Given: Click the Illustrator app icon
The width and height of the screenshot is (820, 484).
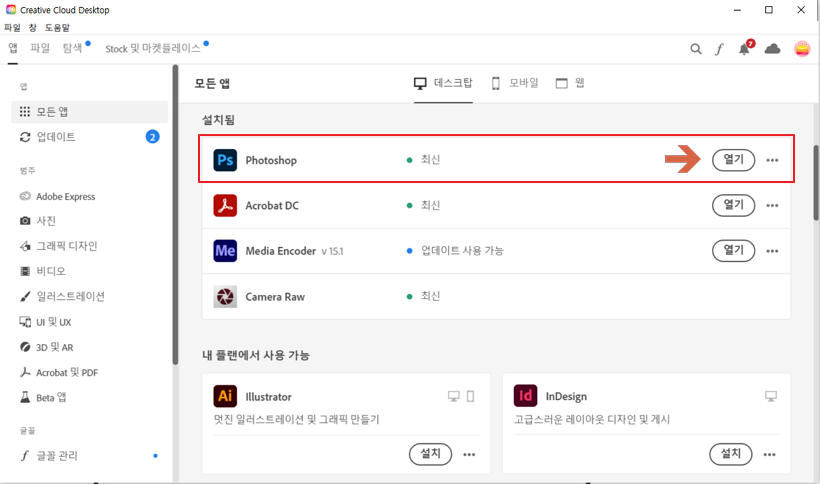Looking at the screenshot, I should tap(225, 396).
